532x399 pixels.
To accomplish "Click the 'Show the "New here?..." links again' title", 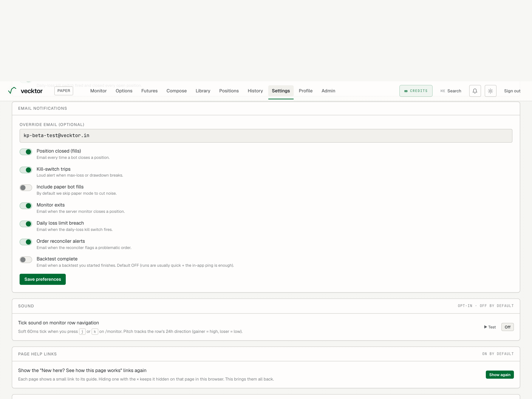I will tap(82, 370).
